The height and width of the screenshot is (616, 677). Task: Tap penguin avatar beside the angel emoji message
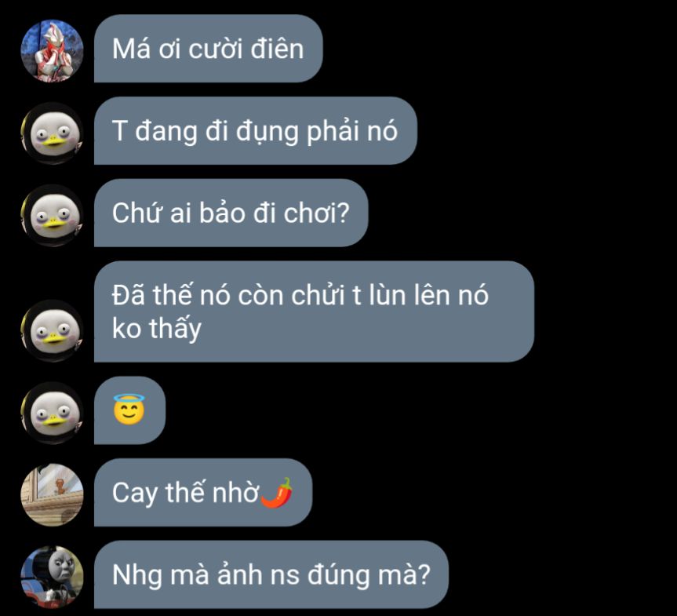click(x=52, y=413)
